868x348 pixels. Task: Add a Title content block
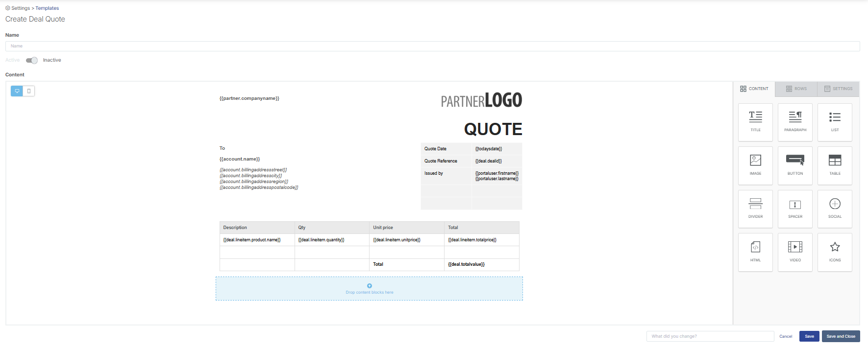[x=755, y=122]
